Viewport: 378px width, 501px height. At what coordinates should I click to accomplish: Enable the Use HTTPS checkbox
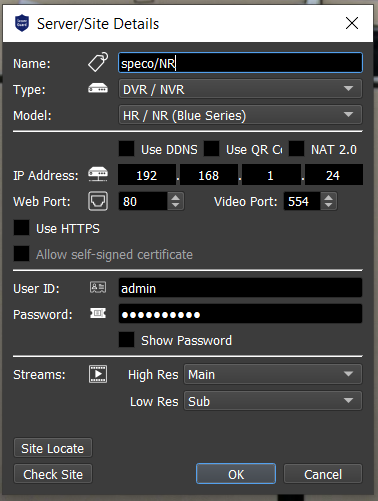(x=21, y=228)
